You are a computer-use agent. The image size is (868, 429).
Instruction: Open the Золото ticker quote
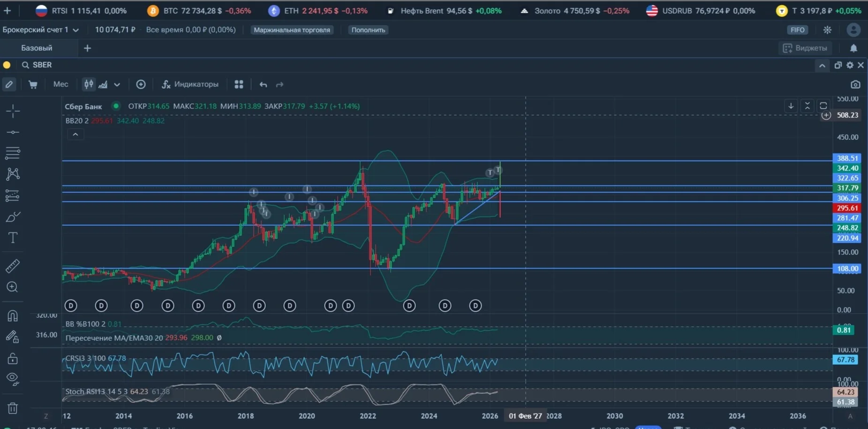tap(574, 10)
